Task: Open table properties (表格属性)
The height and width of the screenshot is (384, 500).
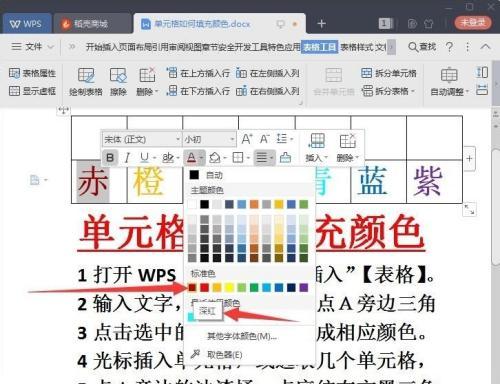Action: pyautogui.click(x=32, y=73)
